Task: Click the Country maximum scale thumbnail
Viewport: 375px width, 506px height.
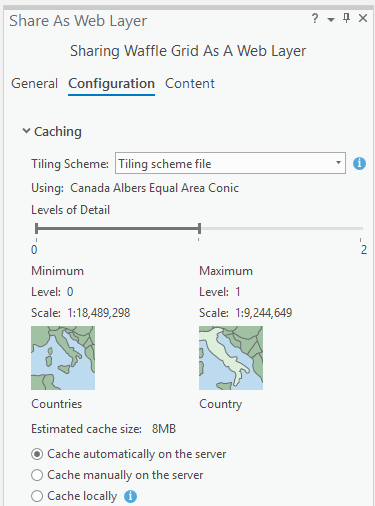Action: (231, 358)
